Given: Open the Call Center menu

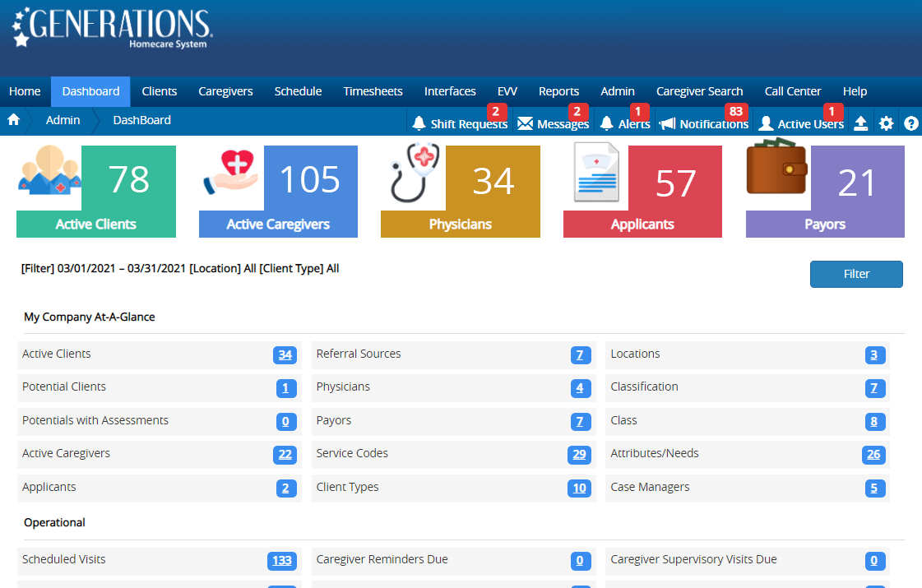Looking at the screenshot, I should pyautogui.click(x=793, y=91).
